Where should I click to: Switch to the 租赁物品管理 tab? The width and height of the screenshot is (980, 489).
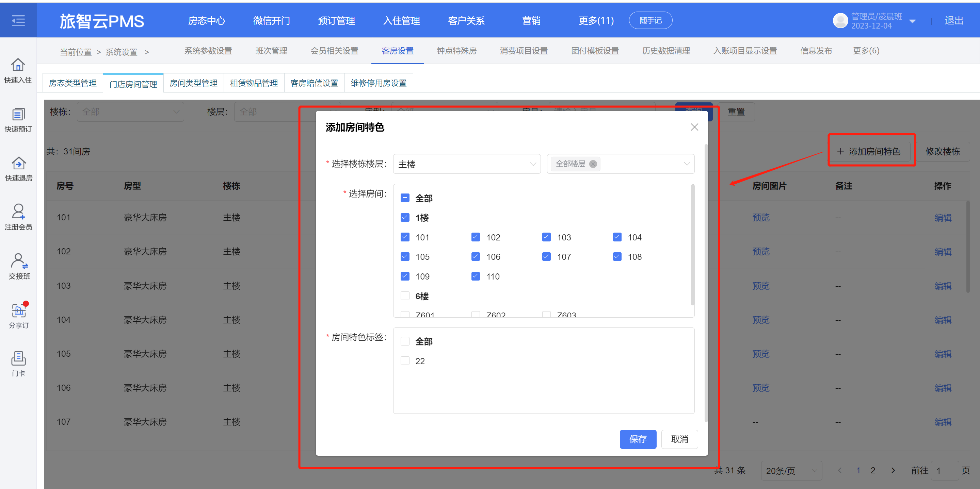point(254,83)
